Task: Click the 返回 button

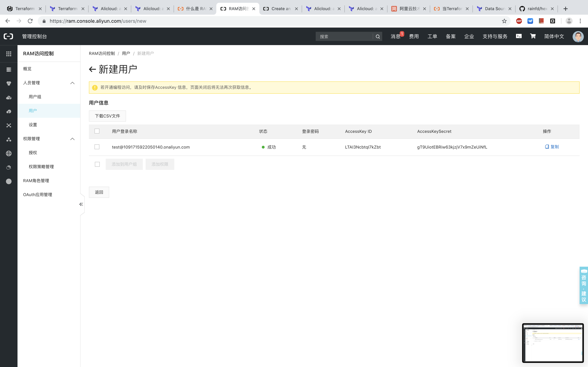Action: coord(99,192)
